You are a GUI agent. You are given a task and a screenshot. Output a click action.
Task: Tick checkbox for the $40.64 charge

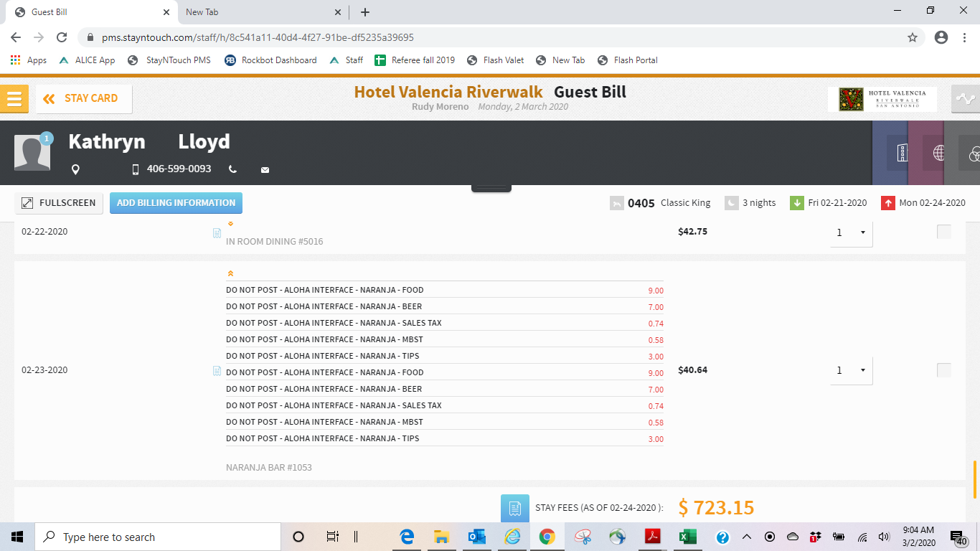pyautogui.click(x=944, y=370)
